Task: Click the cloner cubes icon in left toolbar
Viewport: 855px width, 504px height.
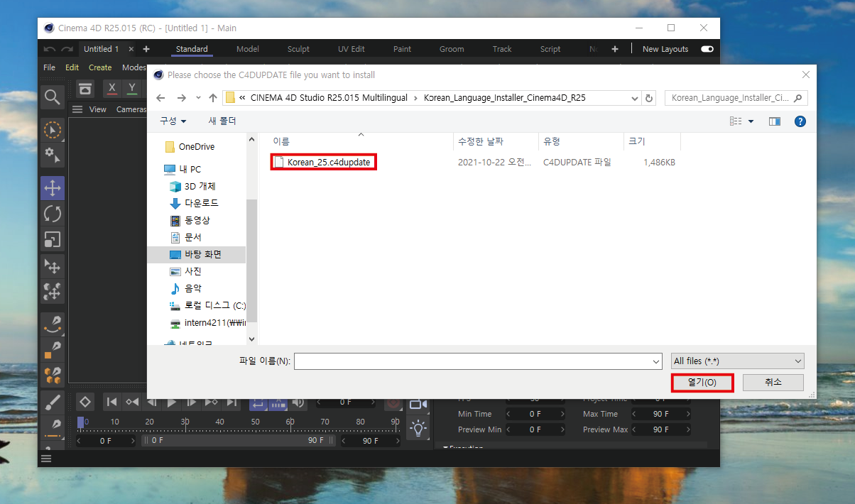Action: 53,374
